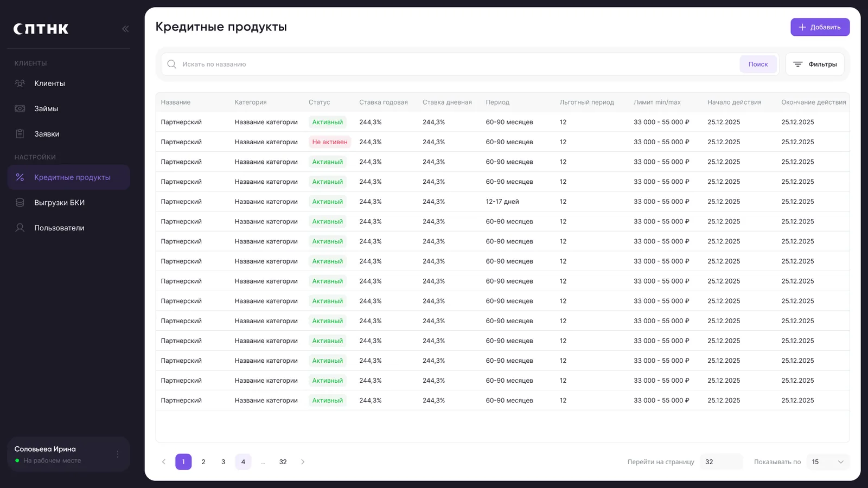The height and width of the screenshot is (488, 868).
Task: Click the Клиенты people icon
Action: [x=20, y=84]
